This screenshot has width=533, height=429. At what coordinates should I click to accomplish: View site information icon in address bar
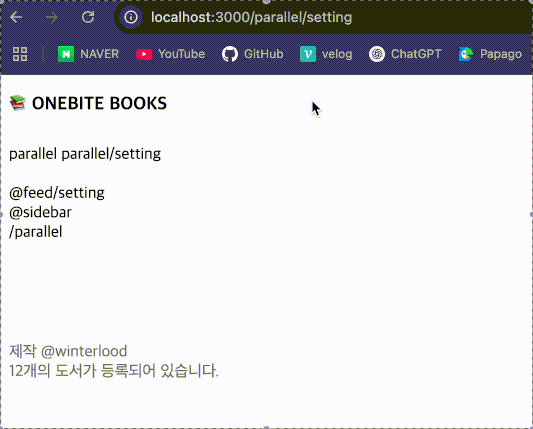click(x=131, y=17)
